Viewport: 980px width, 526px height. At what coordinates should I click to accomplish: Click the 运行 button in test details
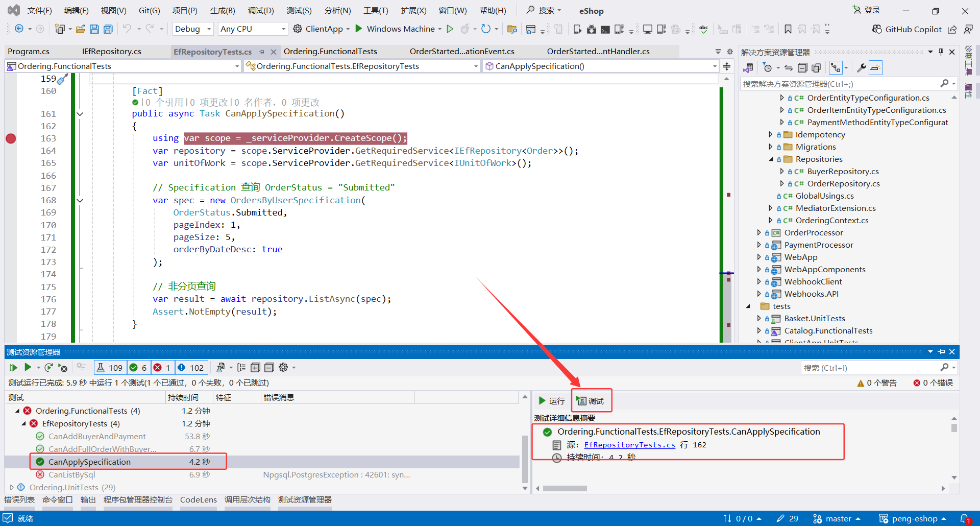[x=552, y=401]
